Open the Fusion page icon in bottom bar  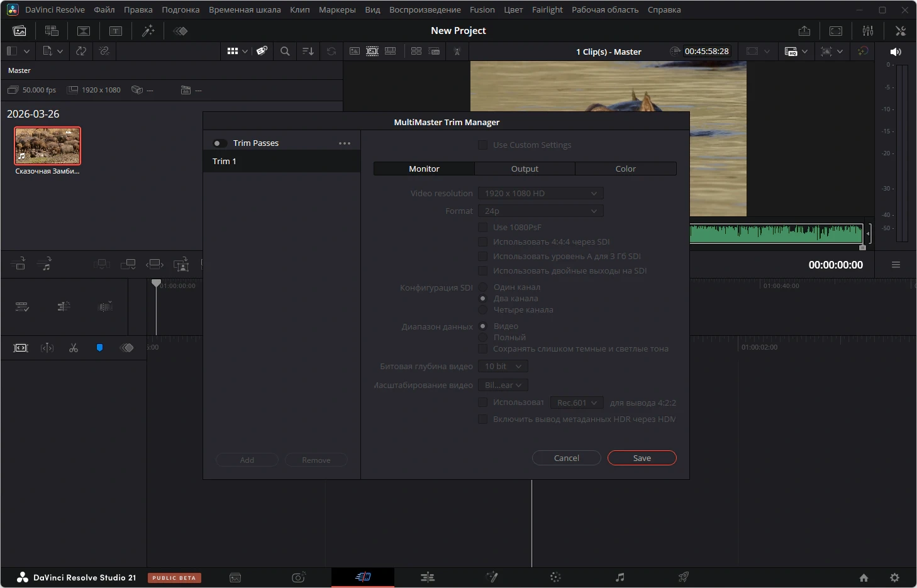[492, 577]
